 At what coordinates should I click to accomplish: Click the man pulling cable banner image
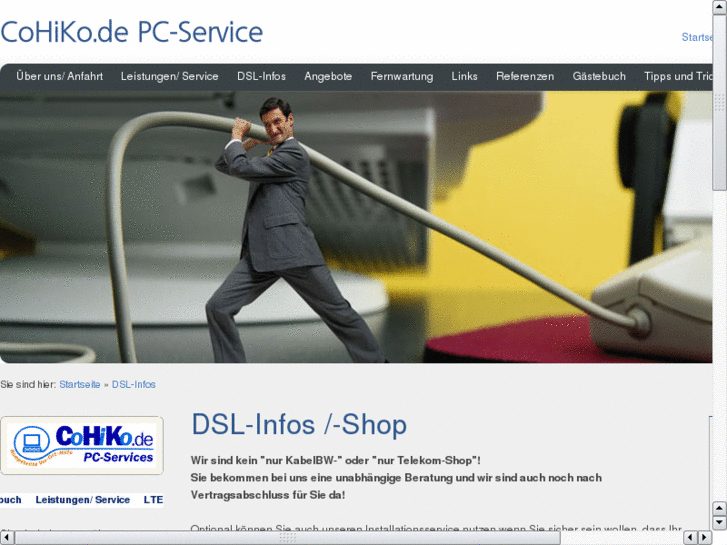tap(356, 227)
